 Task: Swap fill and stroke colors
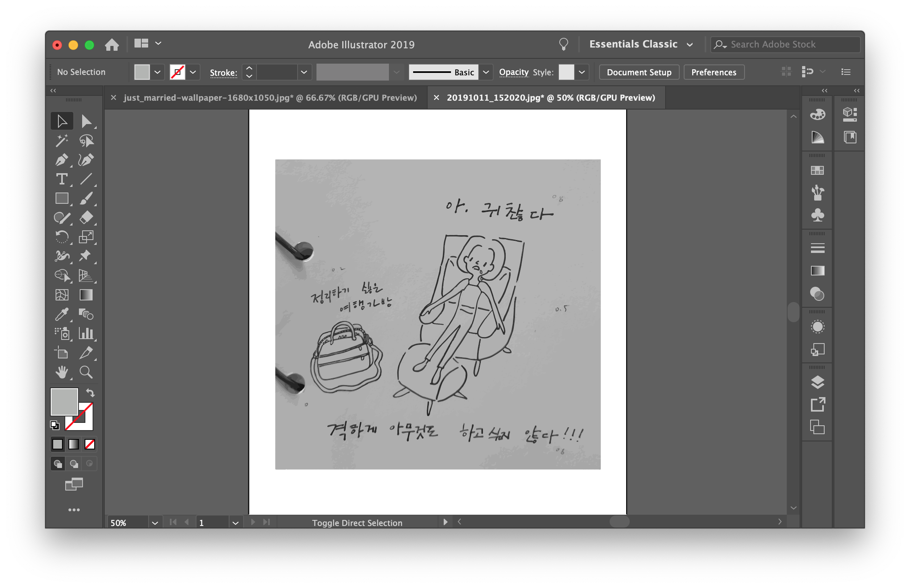90,393
